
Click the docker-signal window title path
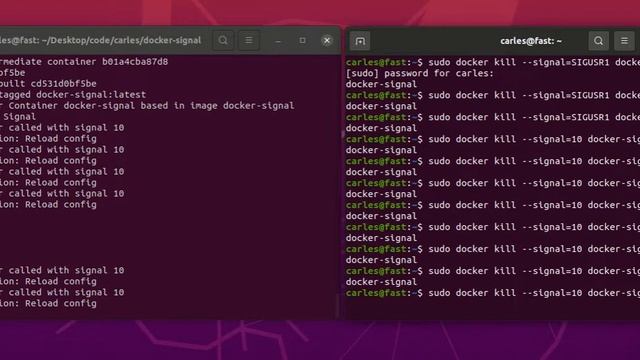(100, 40)
